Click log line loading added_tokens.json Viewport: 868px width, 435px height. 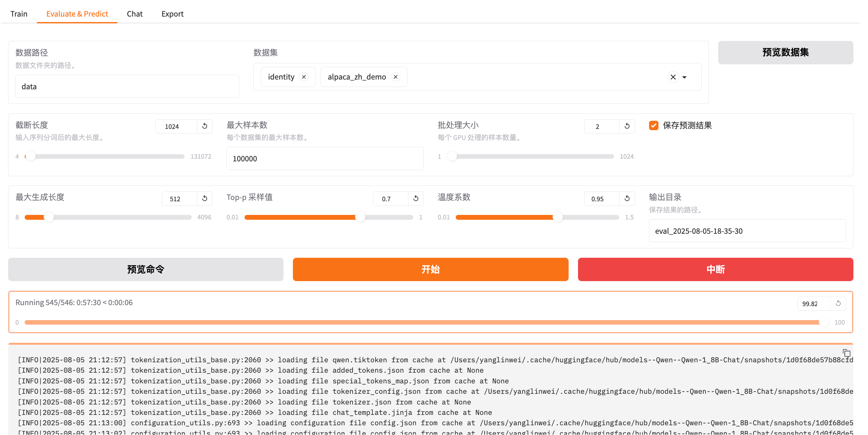251,371
